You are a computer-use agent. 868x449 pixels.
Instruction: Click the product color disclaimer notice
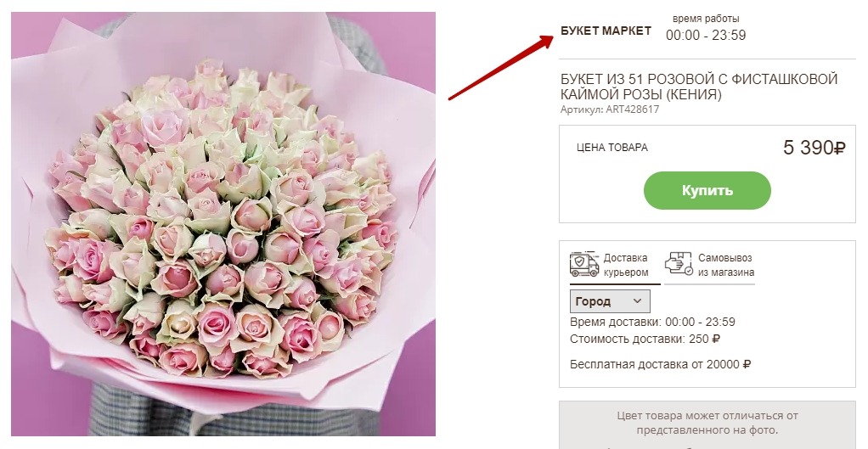coord(707,423)
